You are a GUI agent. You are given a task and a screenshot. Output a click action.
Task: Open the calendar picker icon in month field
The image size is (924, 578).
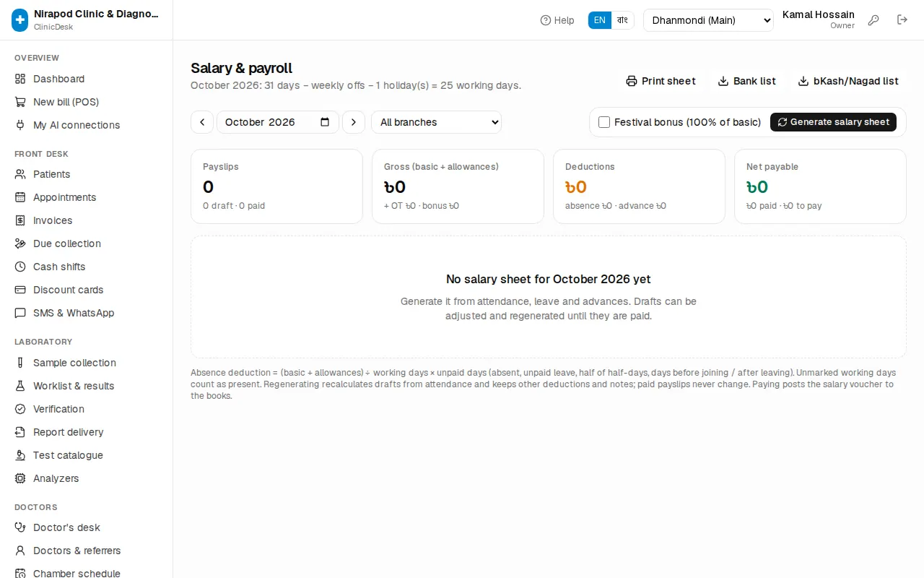[325, 122]
